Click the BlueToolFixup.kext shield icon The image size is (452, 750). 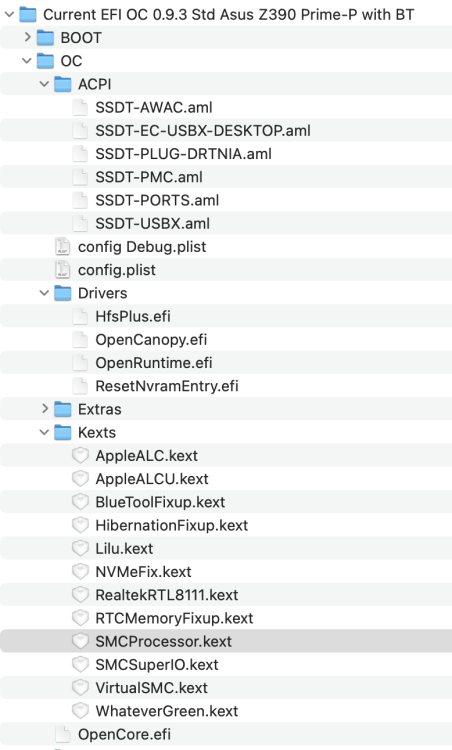pos(80,502)
